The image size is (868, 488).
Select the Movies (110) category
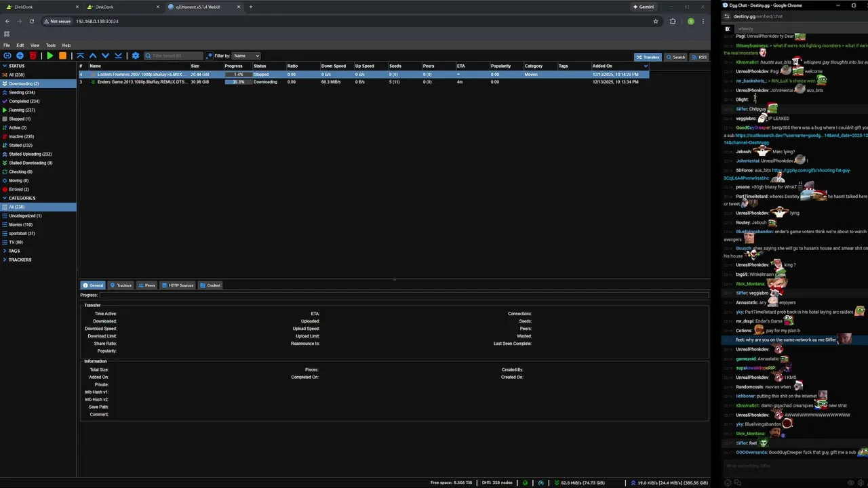click(38, 224)
